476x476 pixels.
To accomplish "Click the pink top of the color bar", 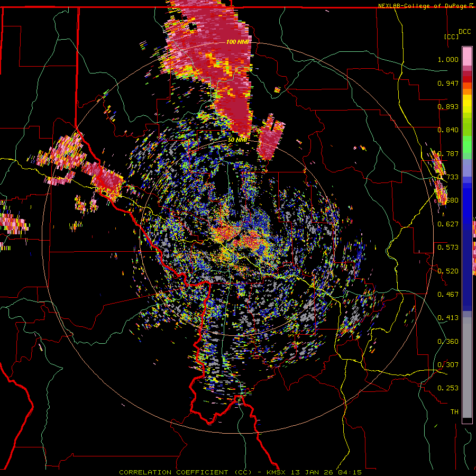I will pyautogui.click(x=467, y=56).
